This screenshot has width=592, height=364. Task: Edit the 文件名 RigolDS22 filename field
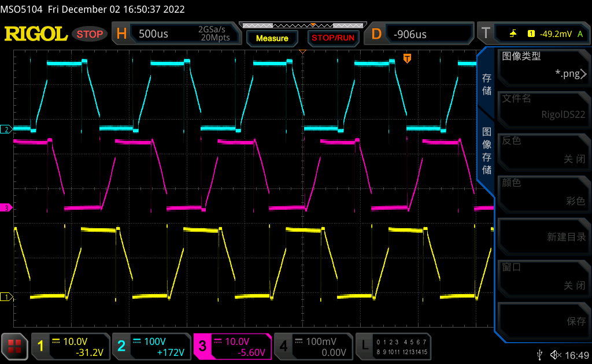pyautogui.click(x=543, y=107)
